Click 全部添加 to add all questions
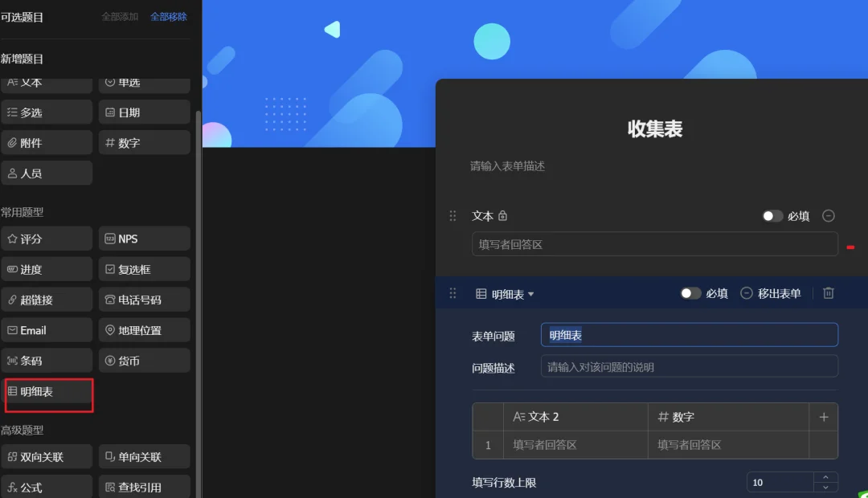 pos(120,17)
